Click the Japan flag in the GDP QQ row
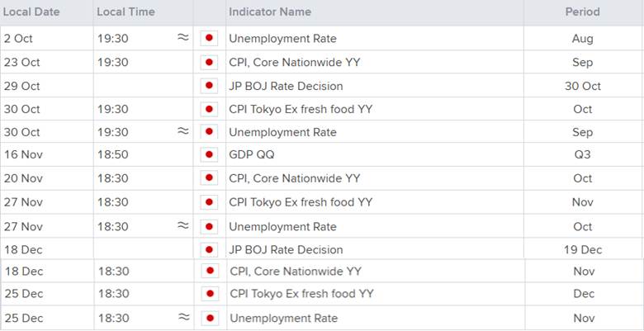Image resolution: width=644 pixels, height=331 pixels. point(210,154)
